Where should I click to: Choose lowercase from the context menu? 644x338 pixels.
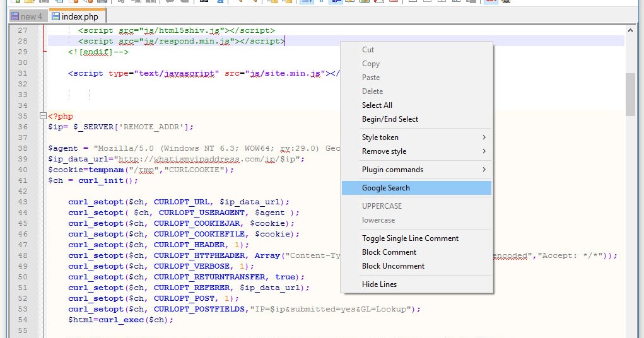[x=416, y=220]
